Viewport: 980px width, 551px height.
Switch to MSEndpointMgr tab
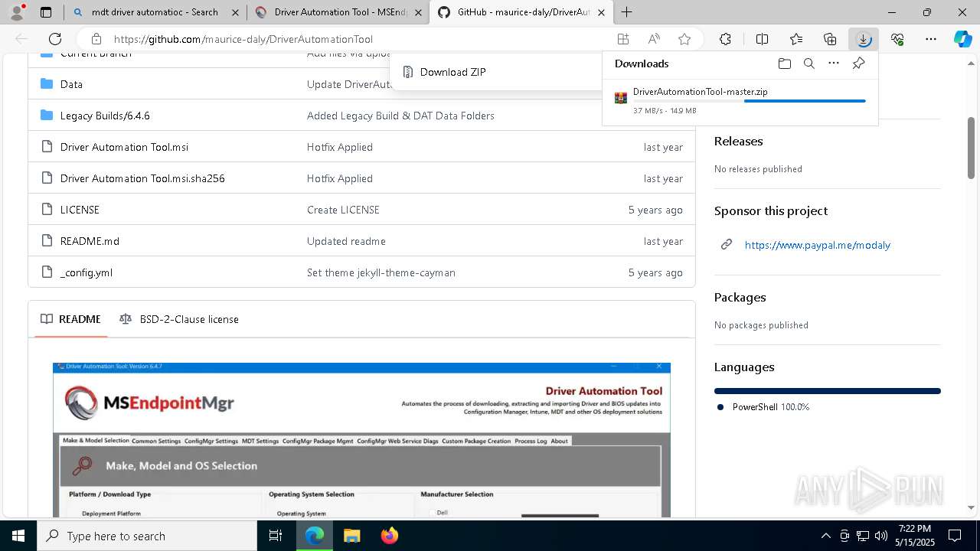[x=338, y=12]
